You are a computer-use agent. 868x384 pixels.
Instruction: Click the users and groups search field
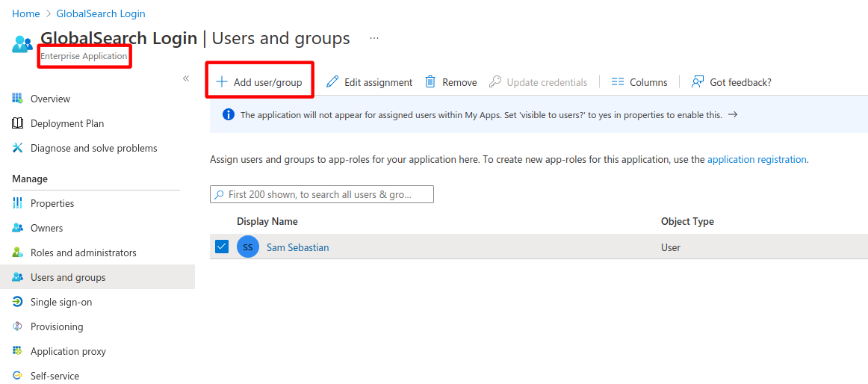(322, 195)
